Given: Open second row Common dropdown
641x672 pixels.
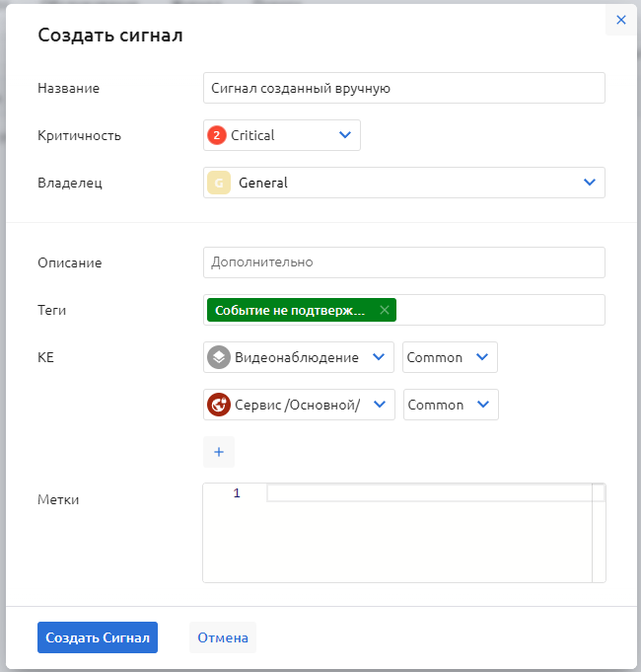Looking at the screenshot, I should pyautogui.click(x=481, y=405).
